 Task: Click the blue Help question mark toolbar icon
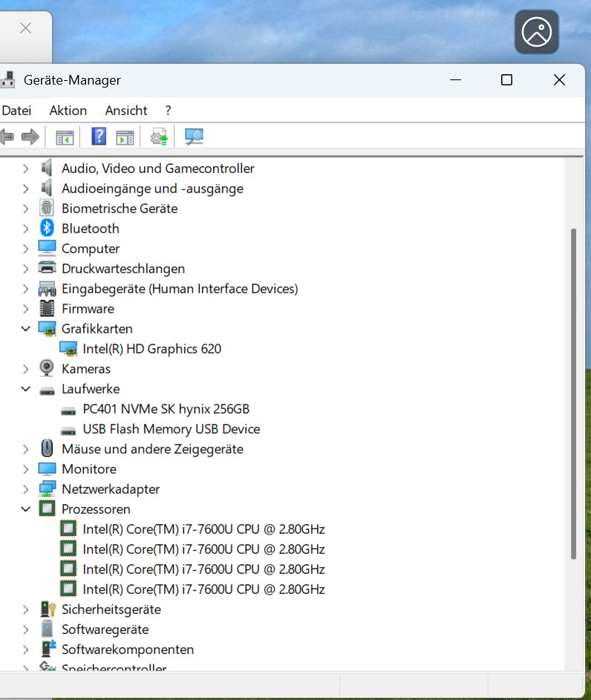[99, 137]
